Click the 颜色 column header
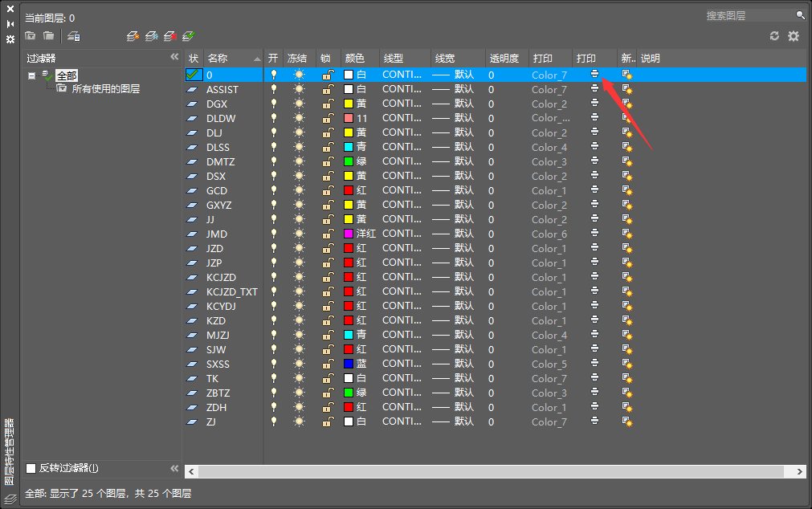The height and width of the screenshot is (509, 812). (354, 59)
